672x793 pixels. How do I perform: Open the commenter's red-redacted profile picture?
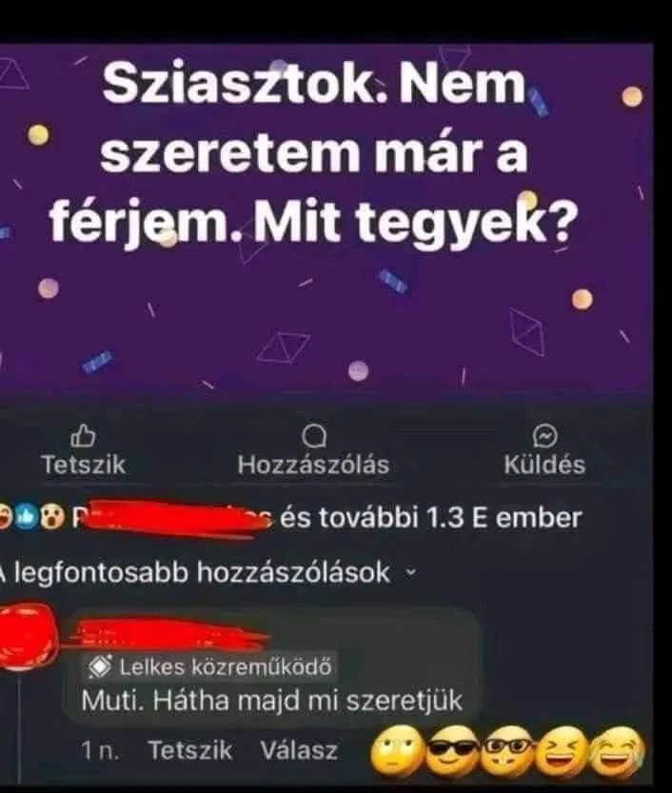(28, 634)
